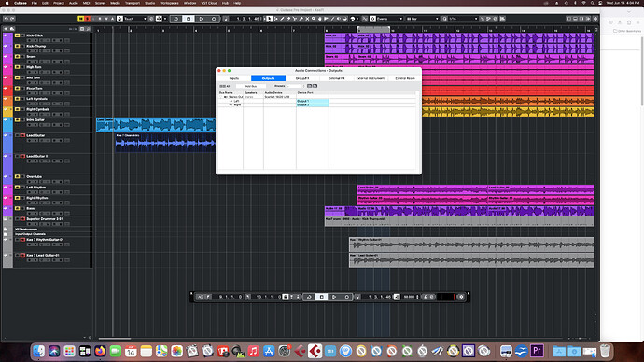This screenshot has height=362, width=644.
Task: Open Setup Window Layout icon at top right
Action: click(x=595, y=19)
